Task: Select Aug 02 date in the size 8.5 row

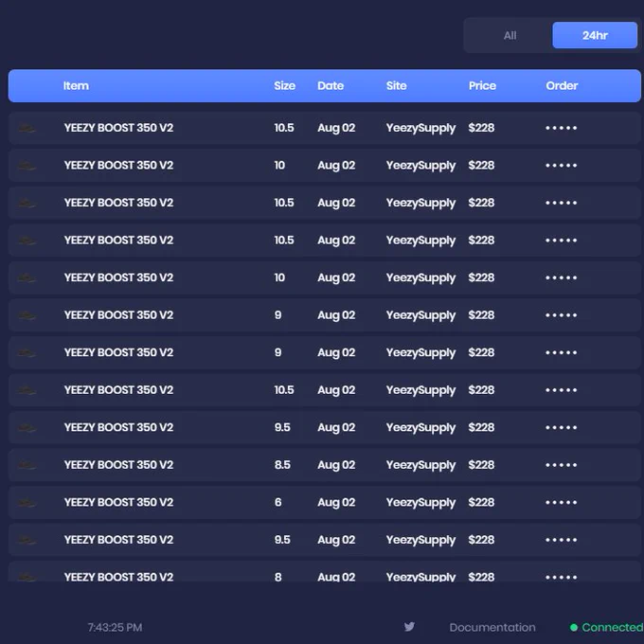Action: pos(336,465)
